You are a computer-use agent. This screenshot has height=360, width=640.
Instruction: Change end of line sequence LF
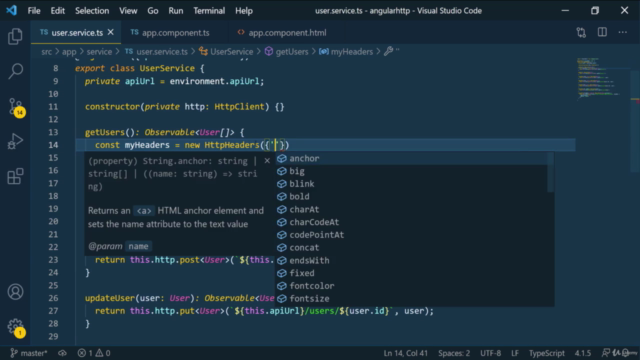[515, 353]
